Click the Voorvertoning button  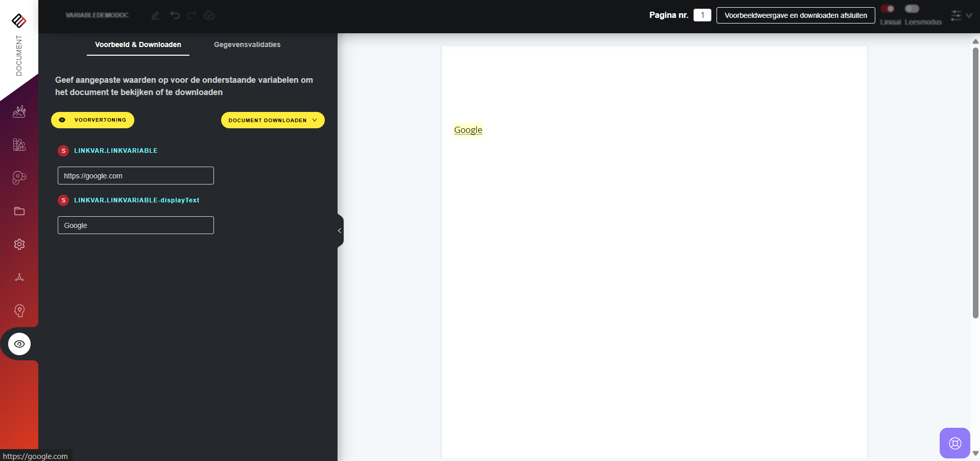(x=92, y=120)
